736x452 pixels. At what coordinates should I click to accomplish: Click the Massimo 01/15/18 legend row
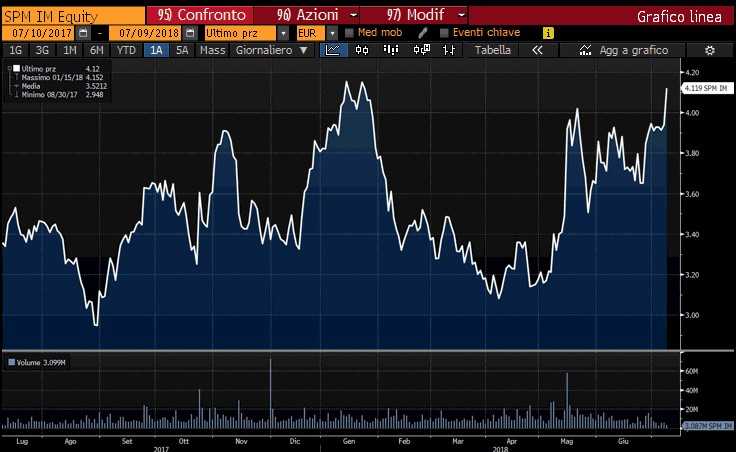62,77
